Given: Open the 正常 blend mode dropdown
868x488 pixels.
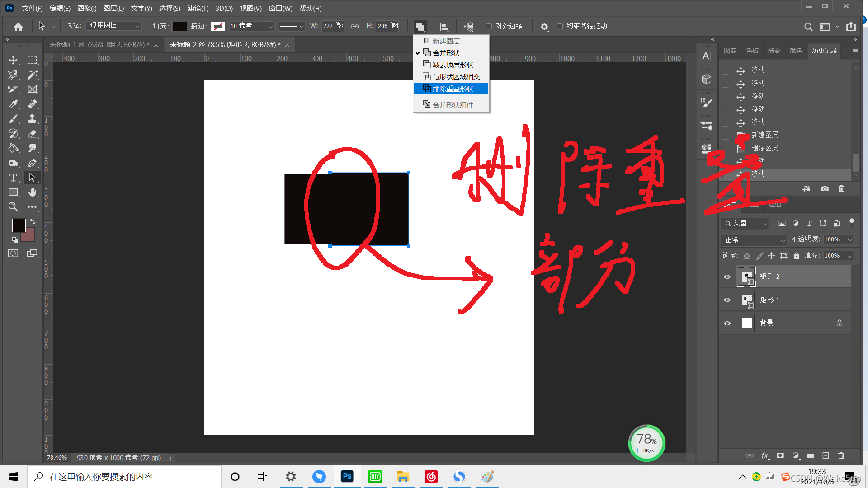Looking at the screenshot, I should (754, 239).
